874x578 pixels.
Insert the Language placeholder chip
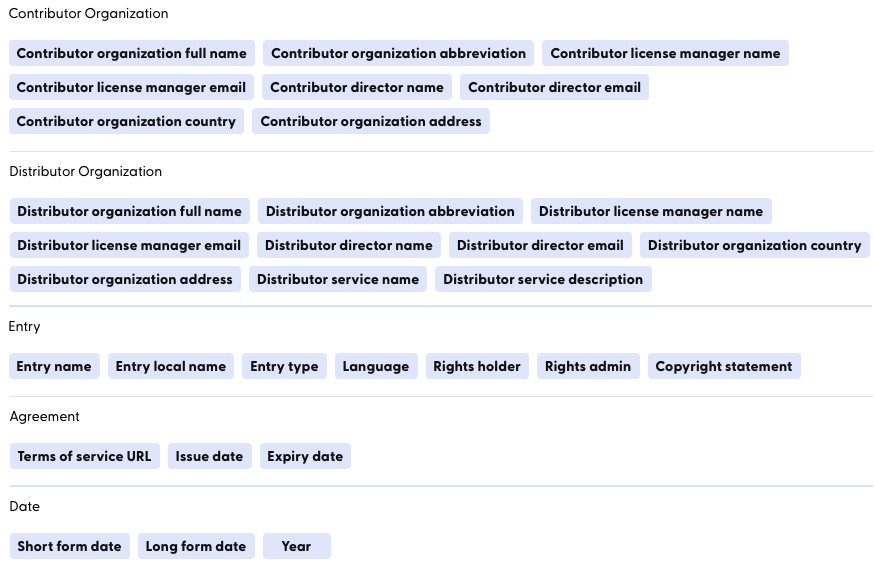tap(376, 366)
